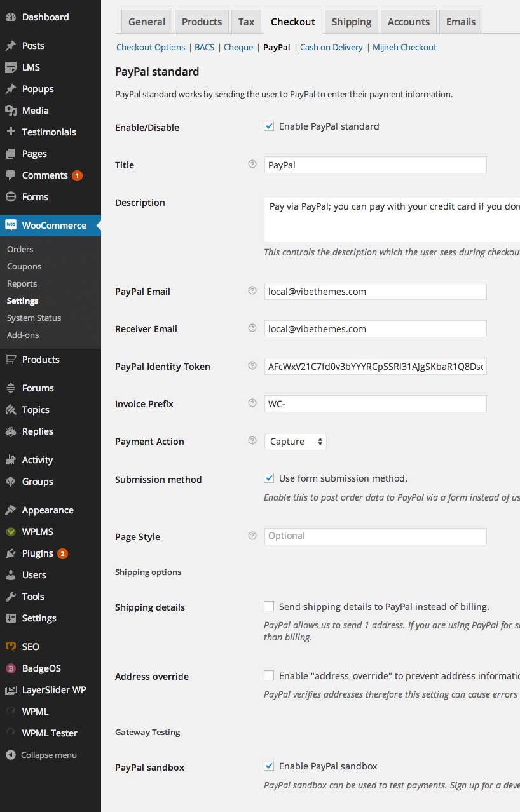Open the Add-ons submenu item

[23, 335]
